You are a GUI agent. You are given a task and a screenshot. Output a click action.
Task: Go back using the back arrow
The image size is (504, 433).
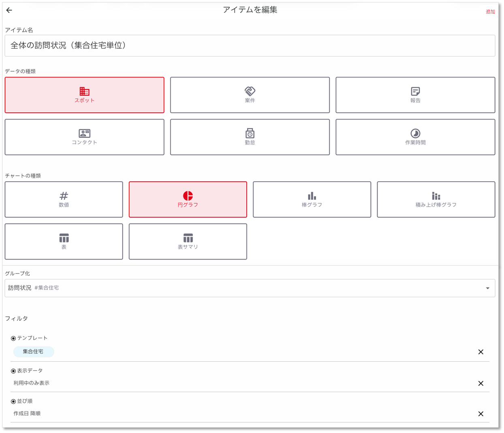coord(9,10)
